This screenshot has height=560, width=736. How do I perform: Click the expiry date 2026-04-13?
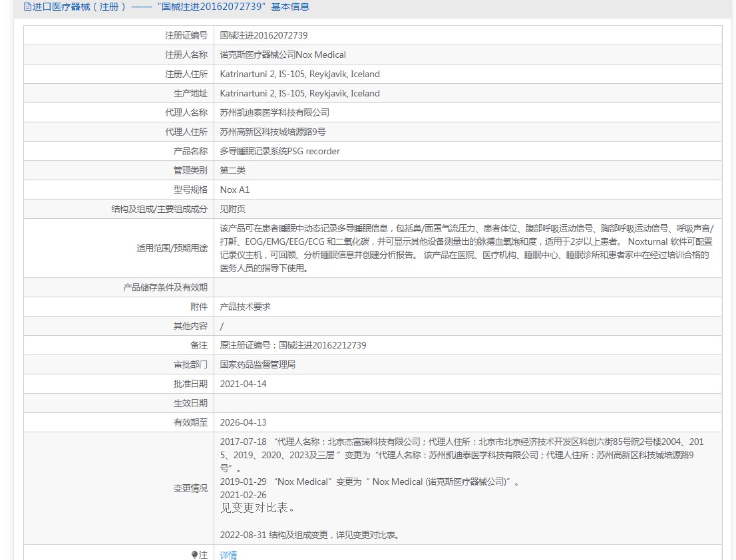pyautogui.click(x=243, y=422)
